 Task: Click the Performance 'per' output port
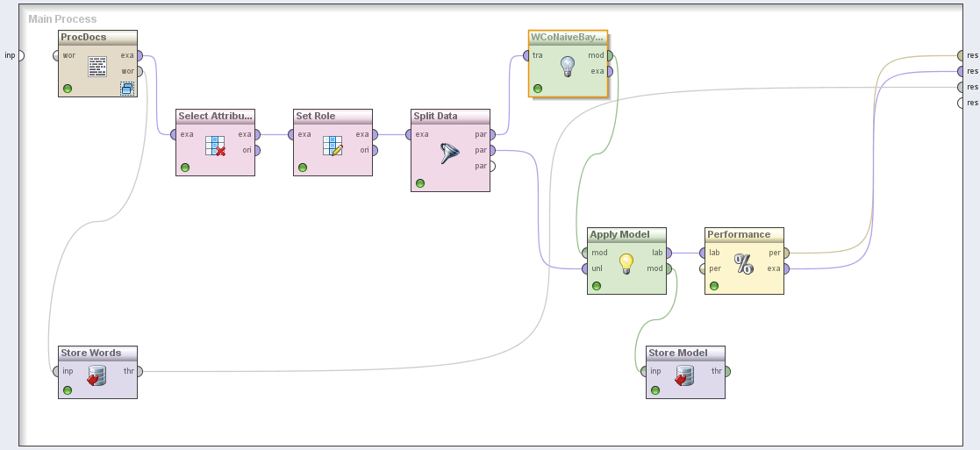786,253
